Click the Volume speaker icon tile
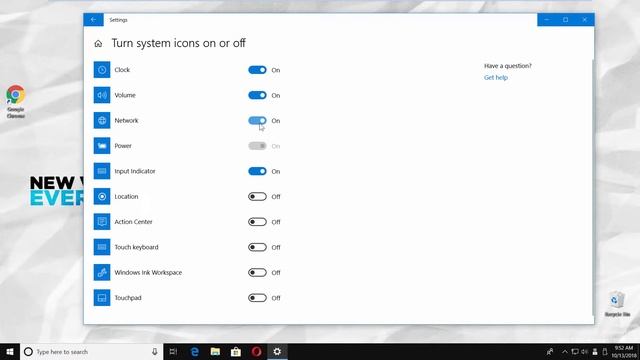 (x=102, y=95)
